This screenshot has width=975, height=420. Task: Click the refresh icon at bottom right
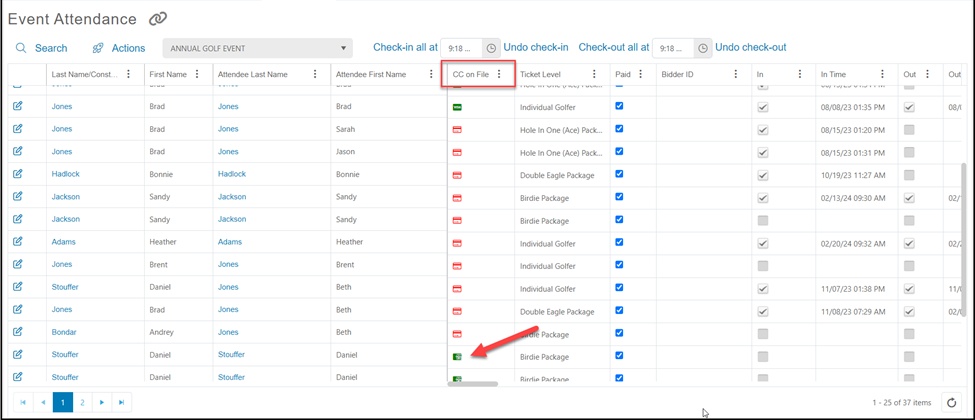951,403
